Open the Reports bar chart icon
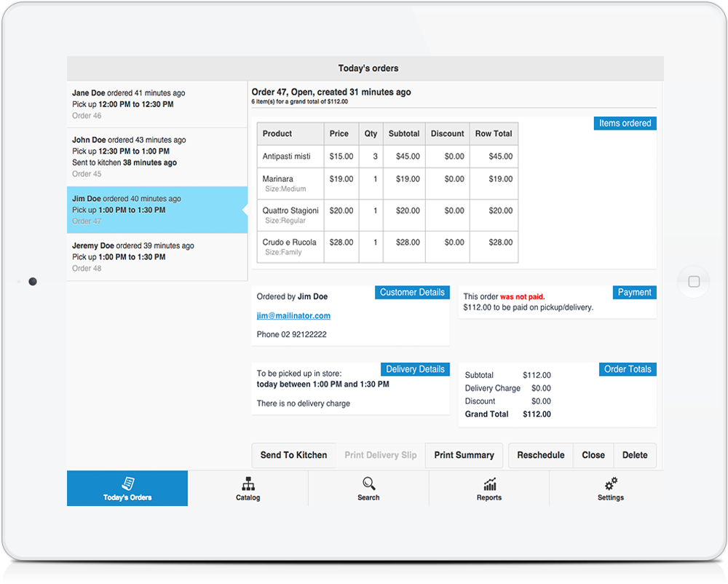Screen dimensions: 728x584 [x=489, y=484]
